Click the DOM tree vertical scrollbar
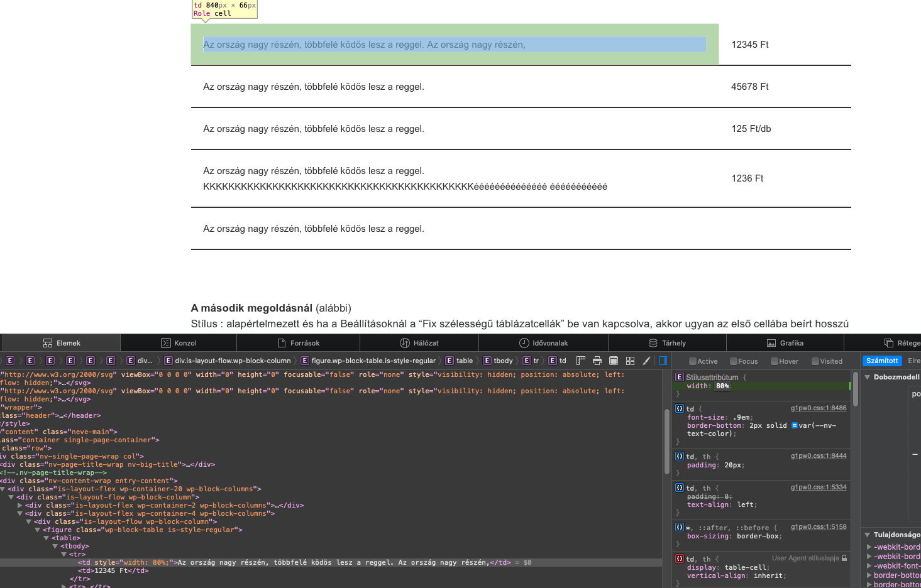The image size is (921, 588). point(666,441)
